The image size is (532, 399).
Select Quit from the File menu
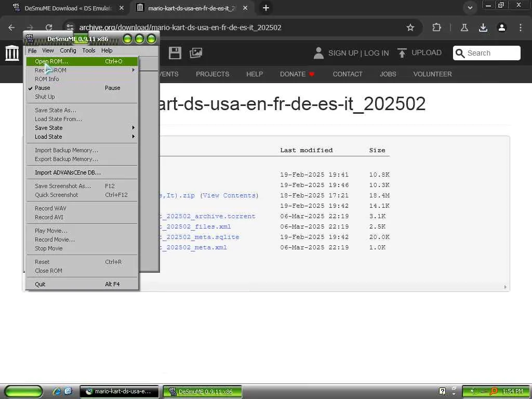(x=82, y=284)
